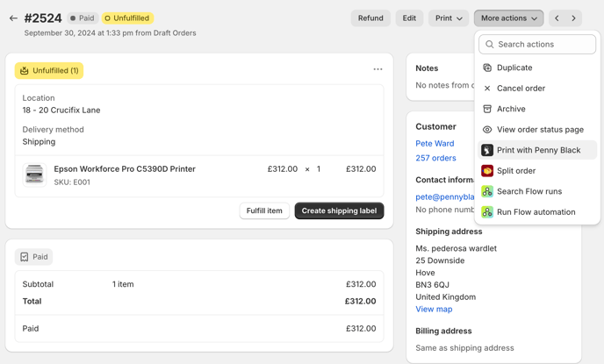This screenshot has width=604, height=364.
Task: Open the View map link
Action: [434, 310]
